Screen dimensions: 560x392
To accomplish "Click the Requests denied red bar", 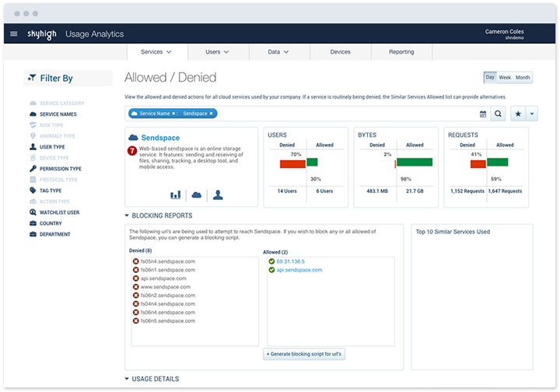I will click(x=478, y=164).
